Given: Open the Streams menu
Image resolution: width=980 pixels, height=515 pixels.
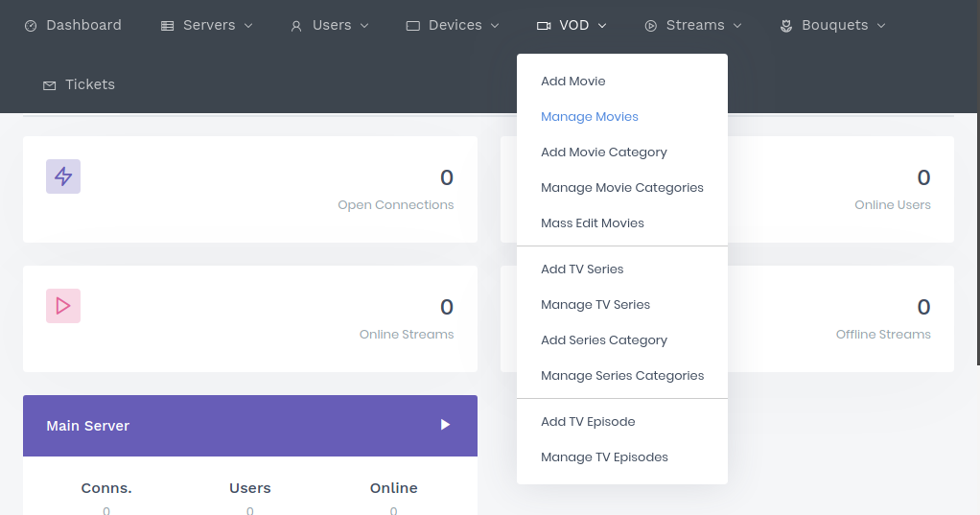Looking at the screenshot, I should [x=693, y=26].
